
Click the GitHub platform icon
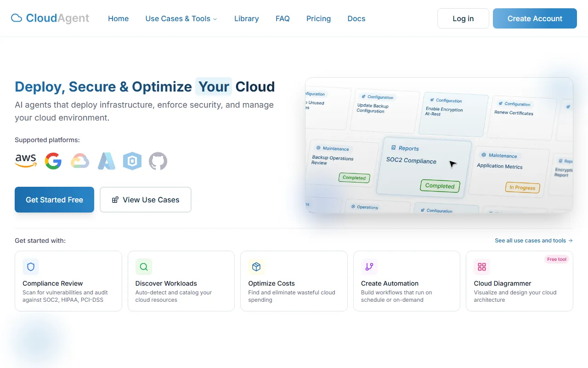coord(158,161)
